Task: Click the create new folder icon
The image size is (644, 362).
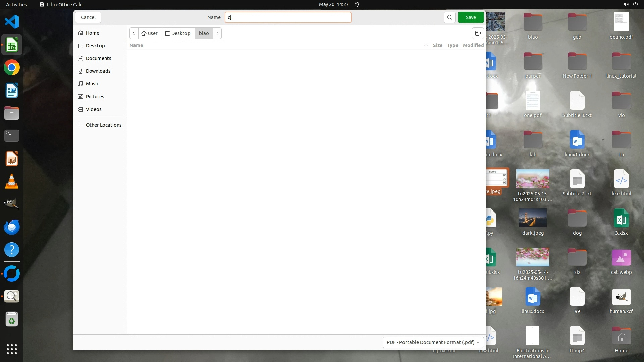Action: (x=478, y=33)
